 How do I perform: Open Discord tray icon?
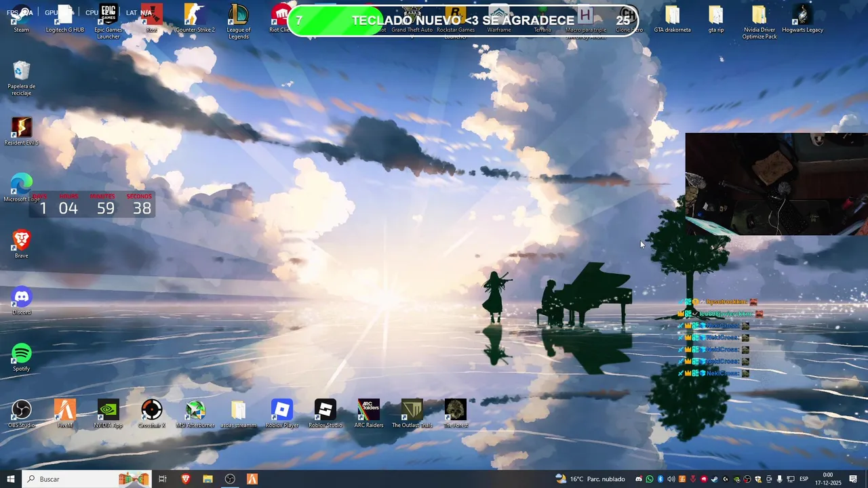click(639, 479)
